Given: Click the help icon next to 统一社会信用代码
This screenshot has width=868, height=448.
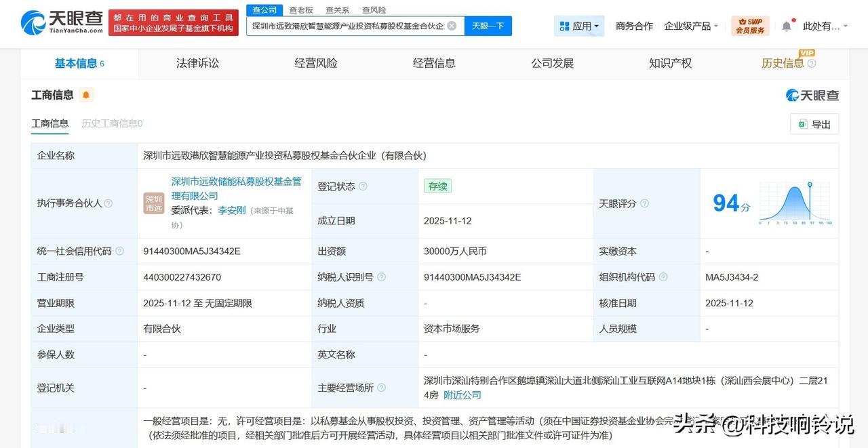Looking at the screenshot, I should (x=119, y=251).
